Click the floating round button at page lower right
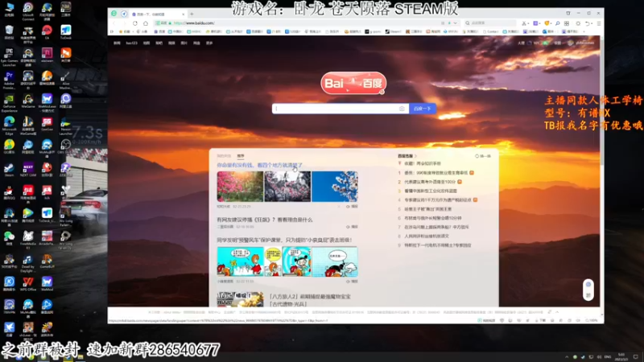Viewport: 644px width, 362px height. click(588, 284)
